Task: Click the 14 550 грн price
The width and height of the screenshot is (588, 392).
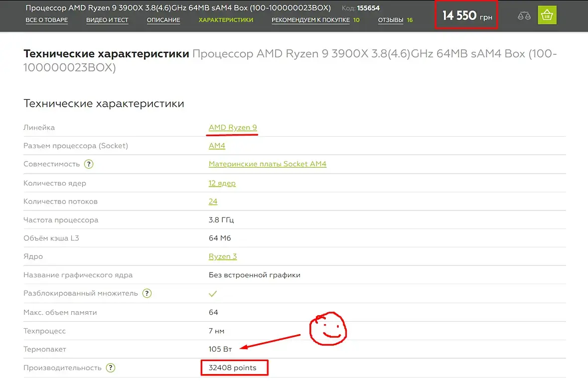Action: point(467,15)
